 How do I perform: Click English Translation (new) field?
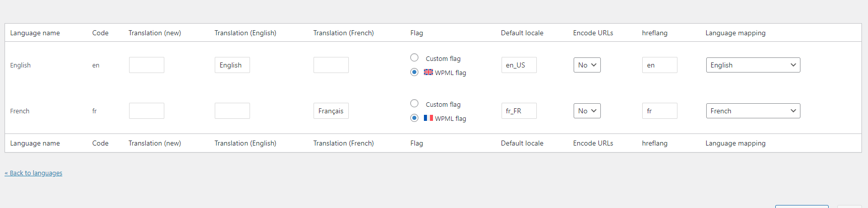tap(147, 65)
